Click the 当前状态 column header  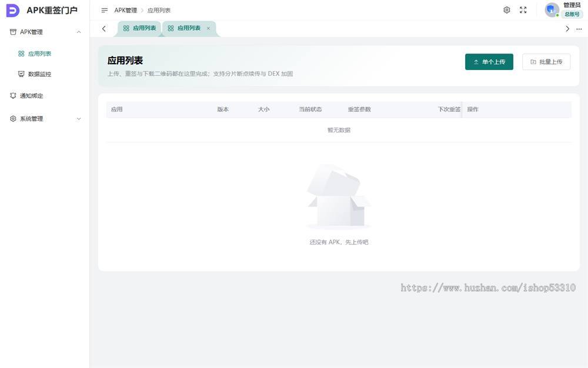tap(310, 110)
